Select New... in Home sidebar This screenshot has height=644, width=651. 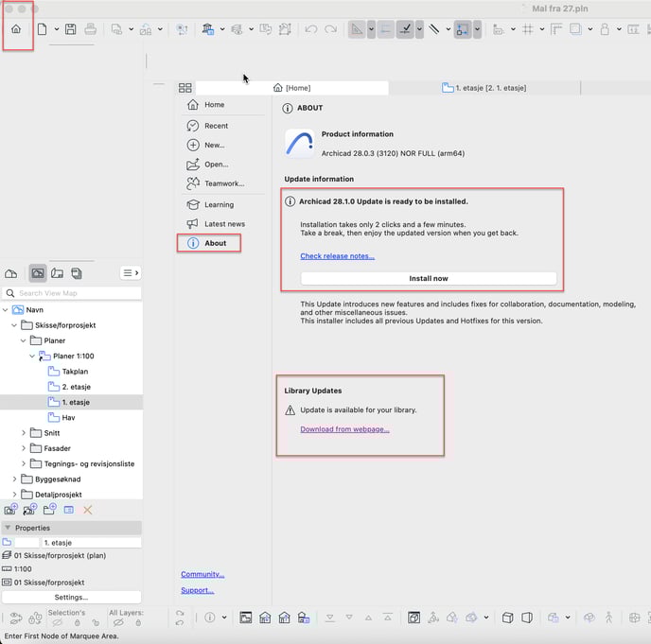pos(206,146)
